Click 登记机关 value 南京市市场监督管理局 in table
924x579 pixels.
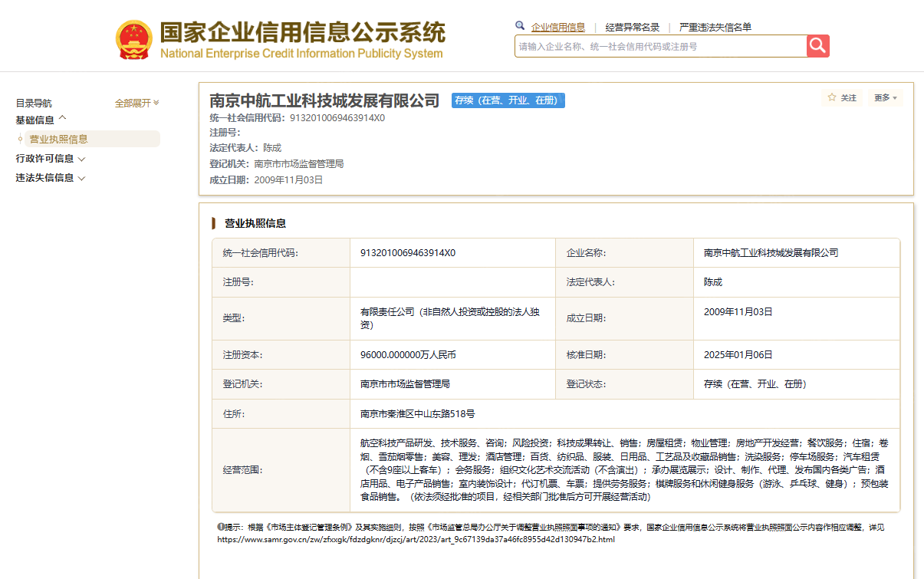click(405, 384)
